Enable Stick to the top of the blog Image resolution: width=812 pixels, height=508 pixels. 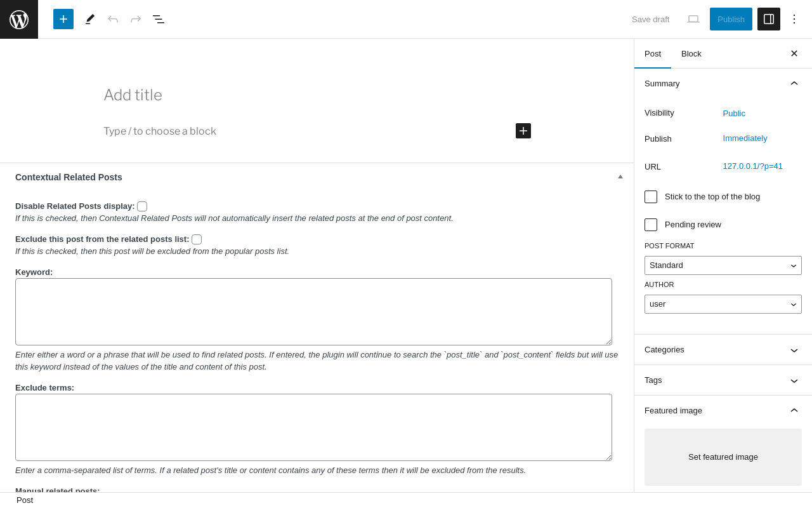tap(651, 197)
